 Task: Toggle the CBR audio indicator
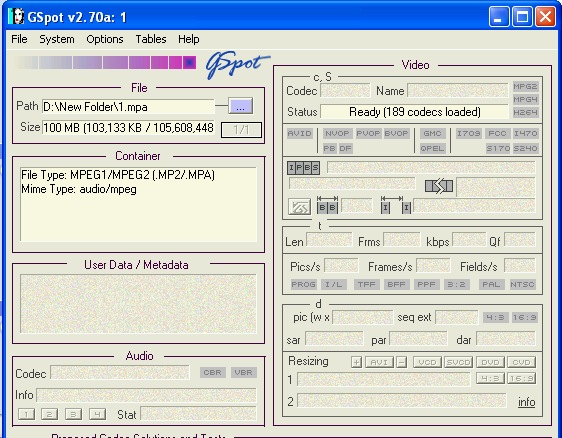pos(213,372)
